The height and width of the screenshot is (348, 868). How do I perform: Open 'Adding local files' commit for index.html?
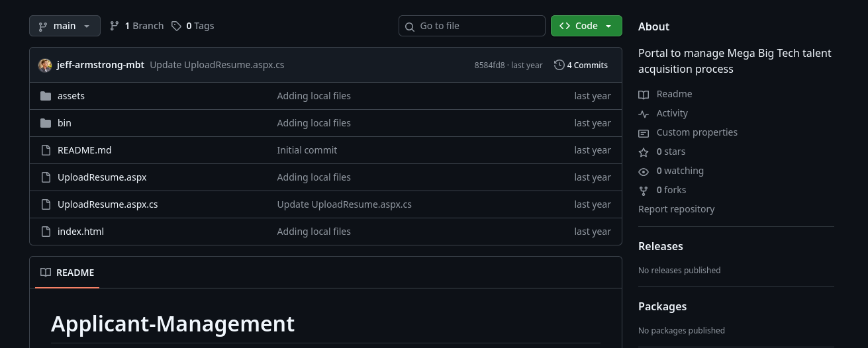click(x=314, y=232)
